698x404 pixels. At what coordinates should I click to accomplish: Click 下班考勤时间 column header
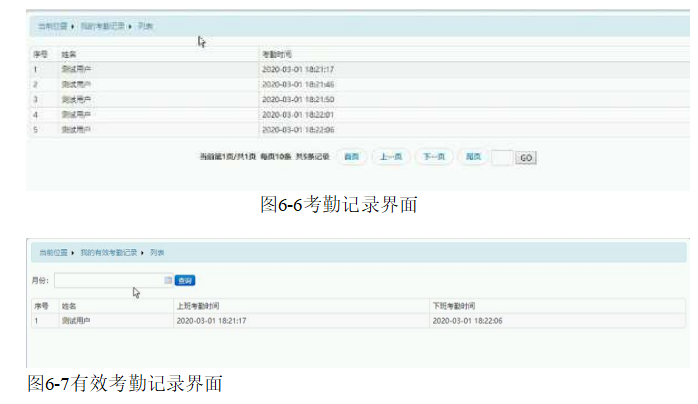click(454, 306)
